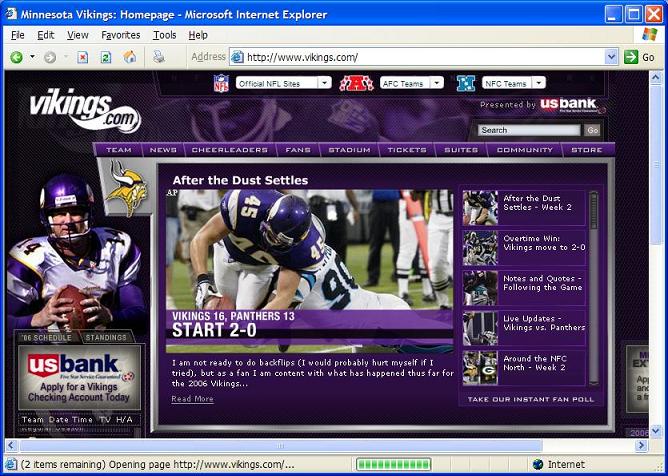Click the Read More link
Image resolution: width=668 pixels, height=476 pixels.
[192, 399]
